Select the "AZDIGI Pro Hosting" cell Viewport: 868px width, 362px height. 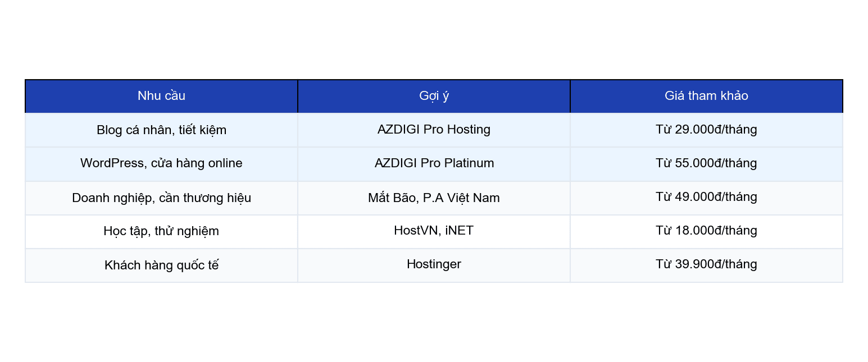coord(433,129)
